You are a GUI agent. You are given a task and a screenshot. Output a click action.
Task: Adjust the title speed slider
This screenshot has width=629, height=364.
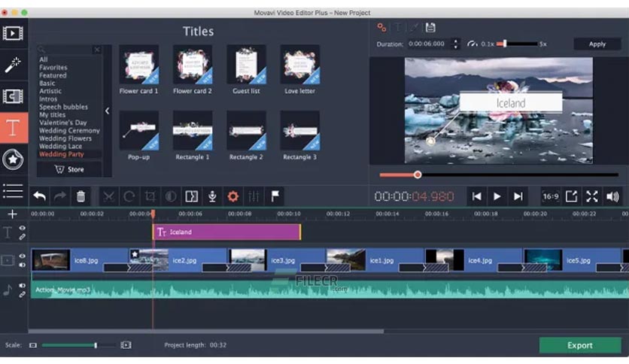pos(517,44)
